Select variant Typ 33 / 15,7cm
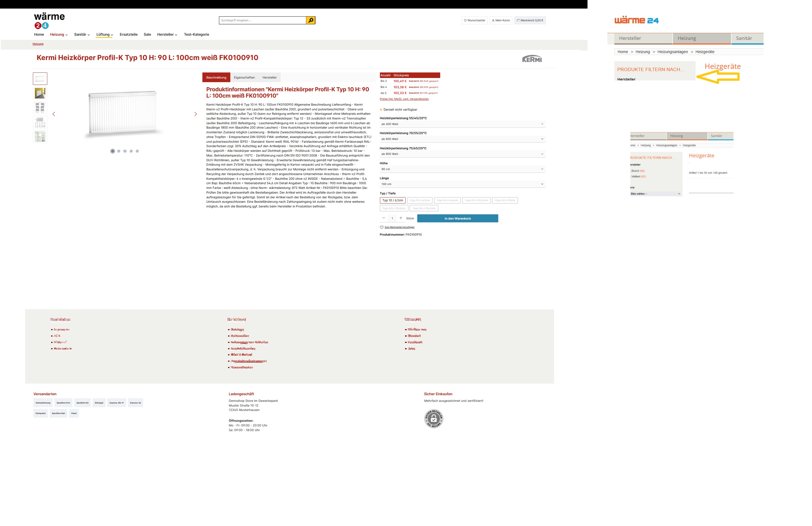 tap(424, 208)
